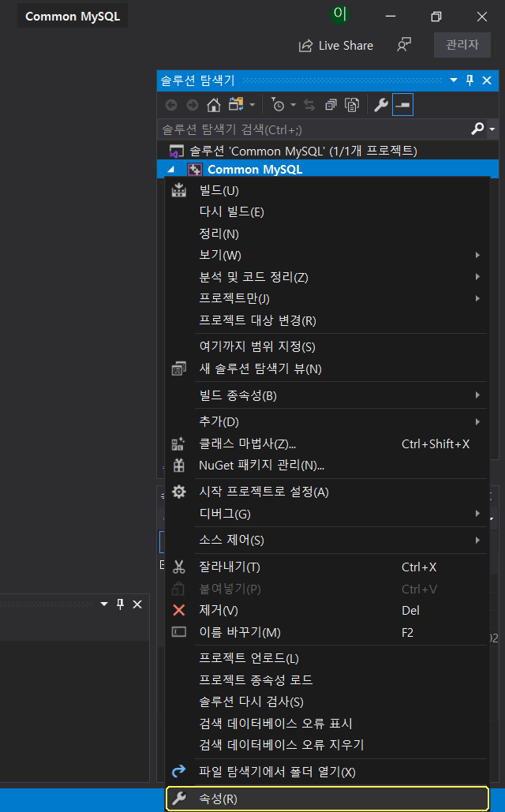The height and width of the screenshot is (812, 505).
Task: Choose 시작 프로젝트로 설정(A)
Action: pyautogui.click(x=327, y=492)
